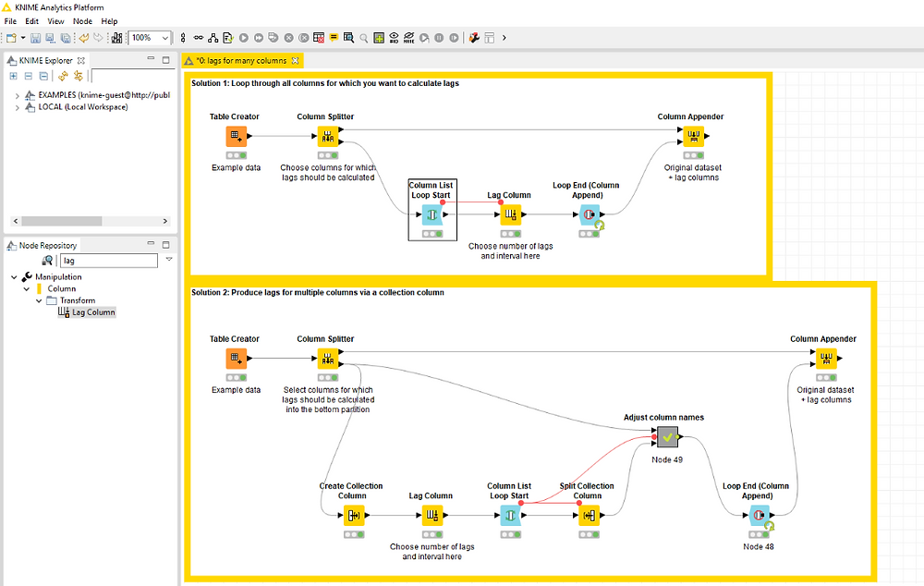Click Loop End node in Solution 1
924x586 pixels.
[x=590, y=214]
